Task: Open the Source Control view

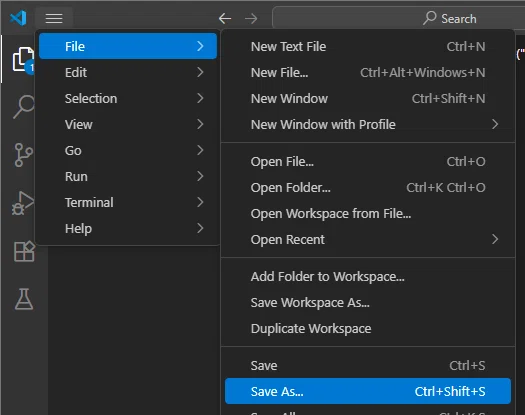Action: click(23, 155)
